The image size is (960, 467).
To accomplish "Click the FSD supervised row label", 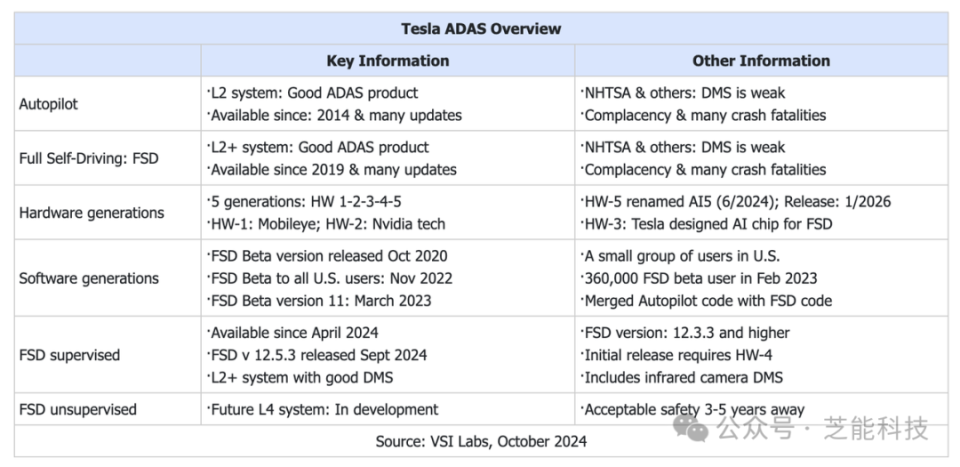I will [69, 355].
